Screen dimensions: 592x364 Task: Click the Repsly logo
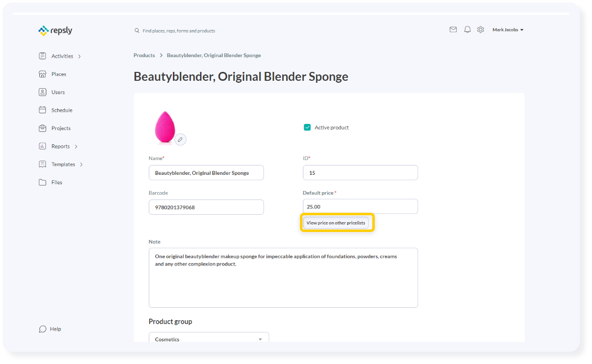pos(55,31)
